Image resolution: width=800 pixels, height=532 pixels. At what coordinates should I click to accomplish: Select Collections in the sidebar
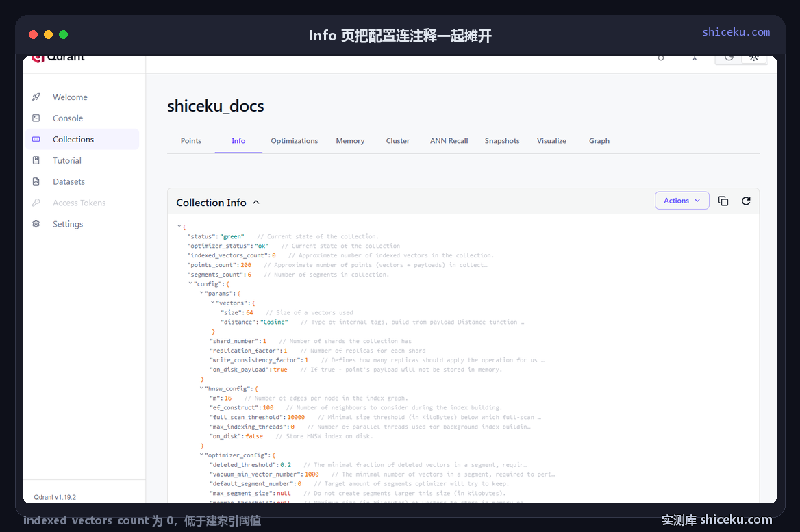(82, 139)
